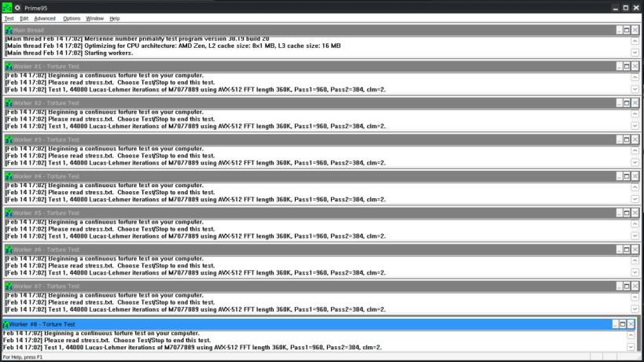Click scroll up arrow in Worker #2 log
The width and height of the screenshot is (644, 362).
point(635,114)
